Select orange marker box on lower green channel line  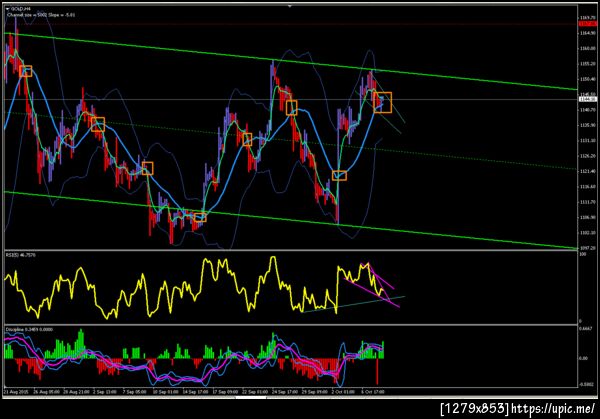click(200, 217)
